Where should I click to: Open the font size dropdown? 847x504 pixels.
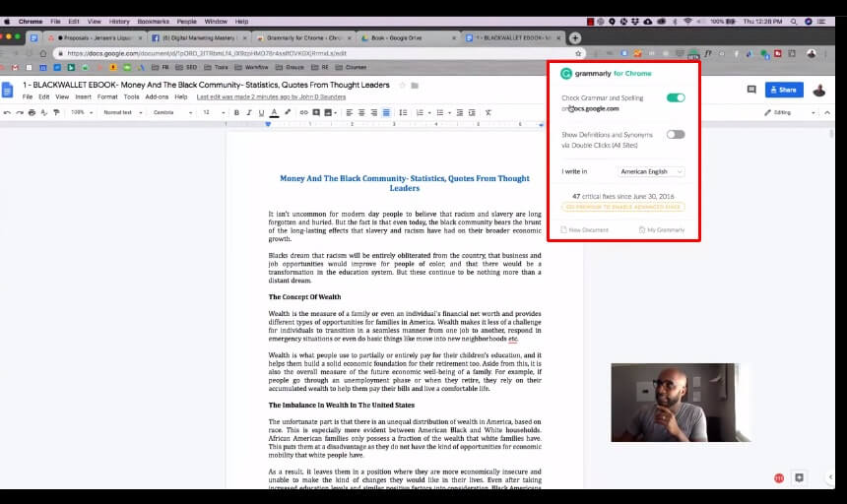(214, 113)
